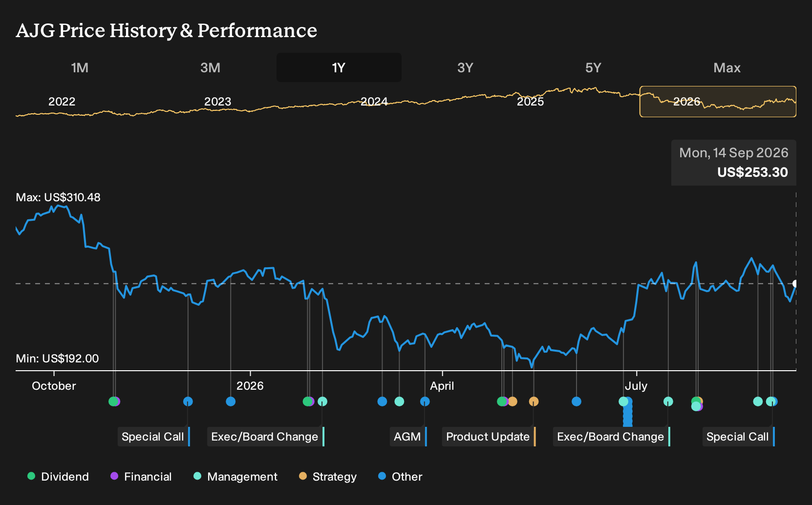Open the Exec/Board Change label near July
The height and width of the screenshot is (505, 812).
point(611,437)
